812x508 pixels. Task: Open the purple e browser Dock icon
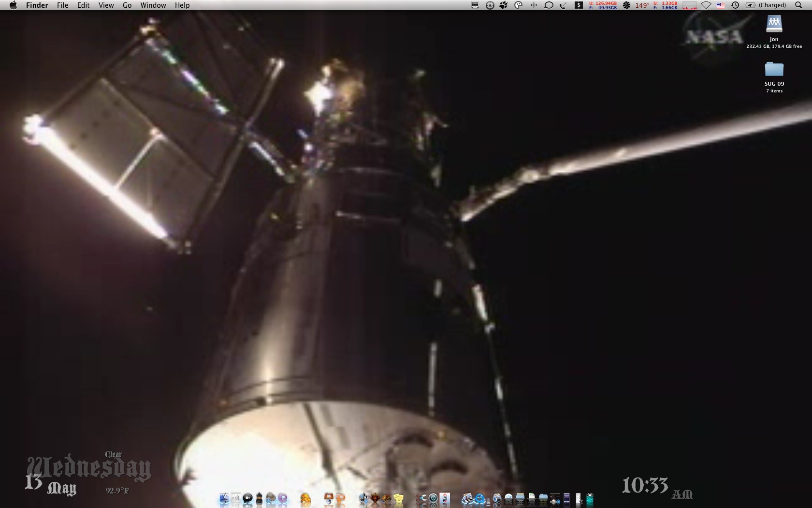(283, 499)
